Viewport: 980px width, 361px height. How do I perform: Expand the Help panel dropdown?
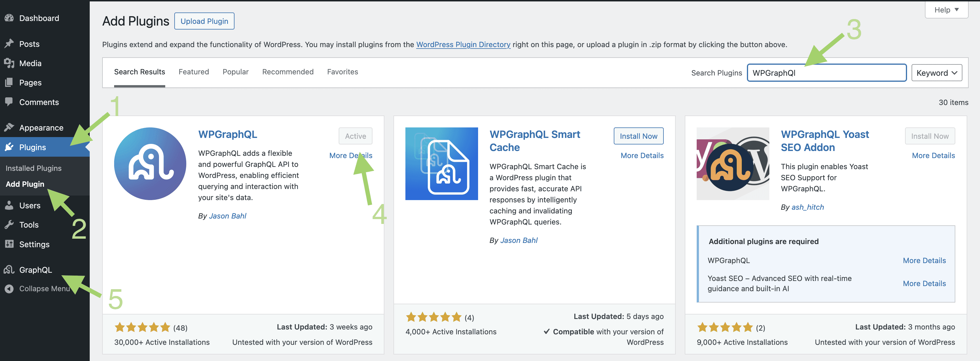tap(946, 10)
